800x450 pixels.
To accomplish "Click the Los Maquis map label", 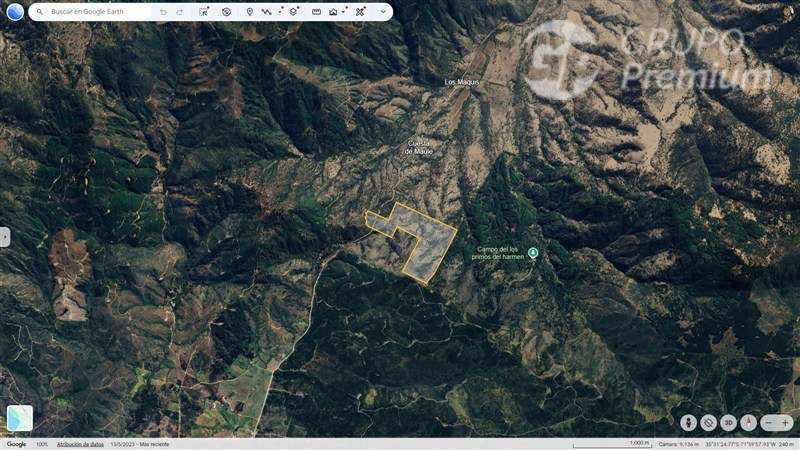I will 462,82.
